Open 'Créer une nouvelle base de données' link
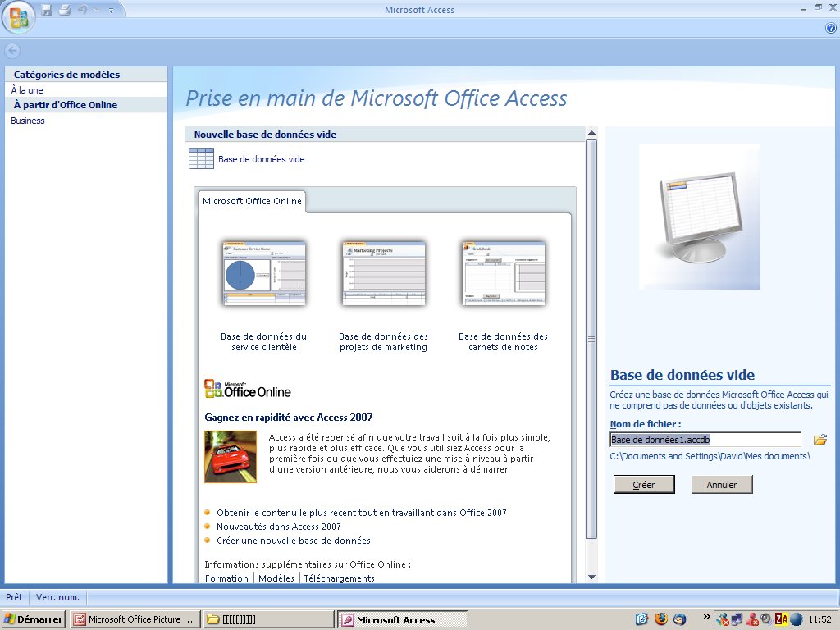This screenshot has height=630, width=840. pos(294,541)
